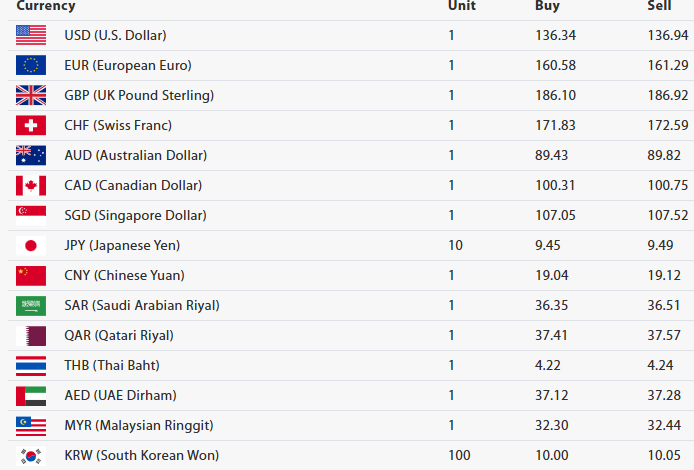Click the Buy column header
Screen dimensions: 694x470
(x=547, y=6)
